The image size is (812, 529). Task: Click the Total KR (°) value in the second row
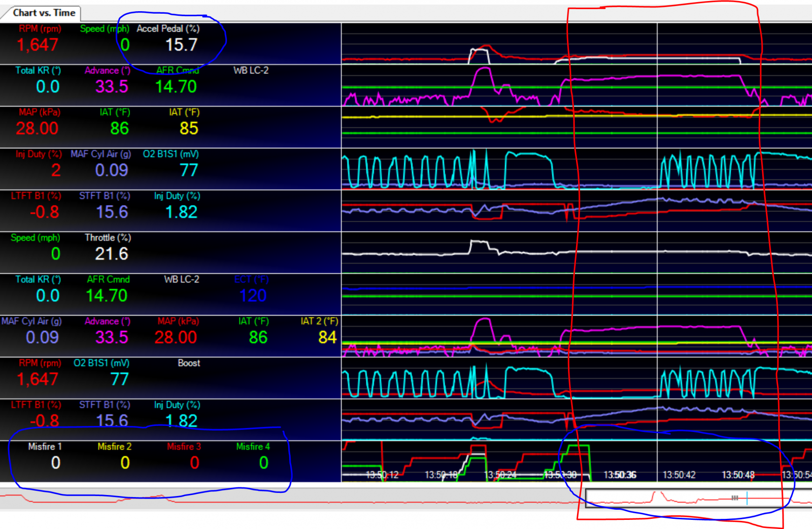(x=48, y=87)
